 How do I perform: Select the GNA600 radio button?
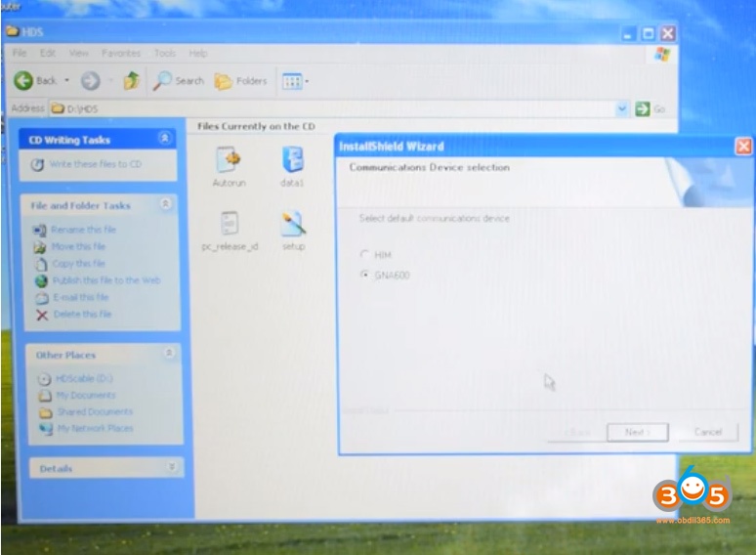pos(364,275)
